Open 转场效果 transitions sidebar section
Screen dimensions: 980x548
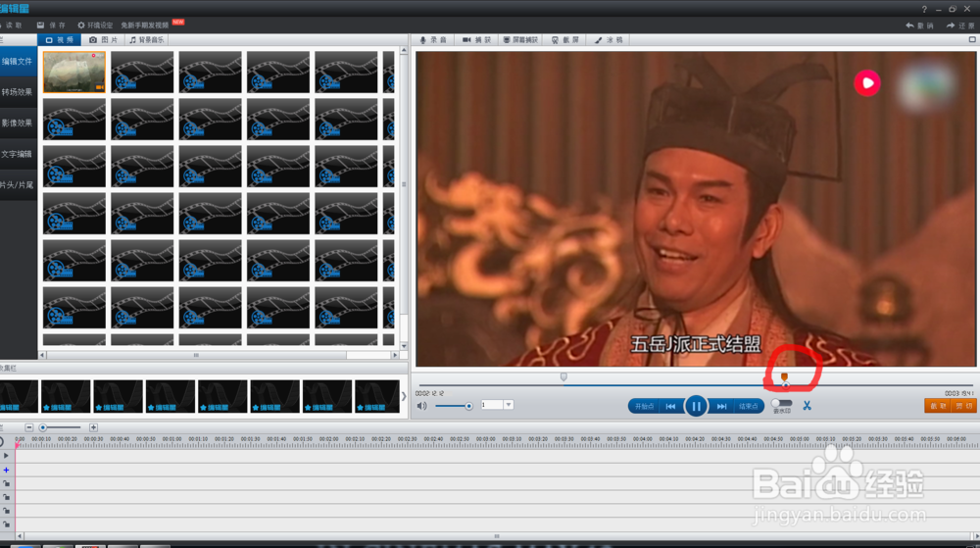(18, 92)
